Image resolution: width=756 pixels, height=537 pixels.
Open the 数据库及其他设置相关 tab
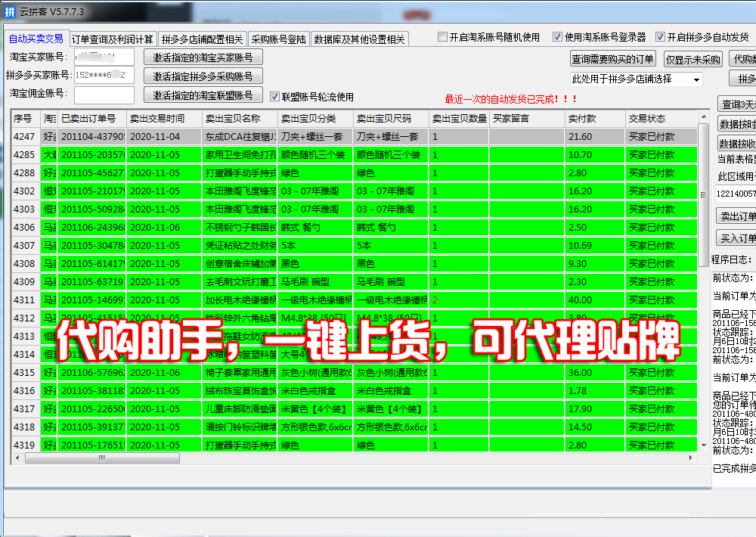[x=360, y=39]
